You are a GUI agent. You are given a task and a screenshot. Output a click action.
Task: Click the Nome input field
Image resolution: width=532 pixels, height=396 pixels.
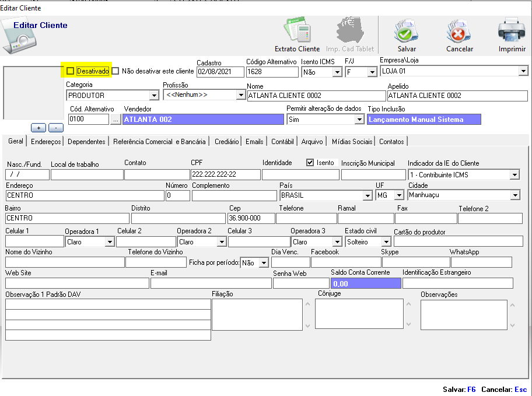tap(317, 96)
